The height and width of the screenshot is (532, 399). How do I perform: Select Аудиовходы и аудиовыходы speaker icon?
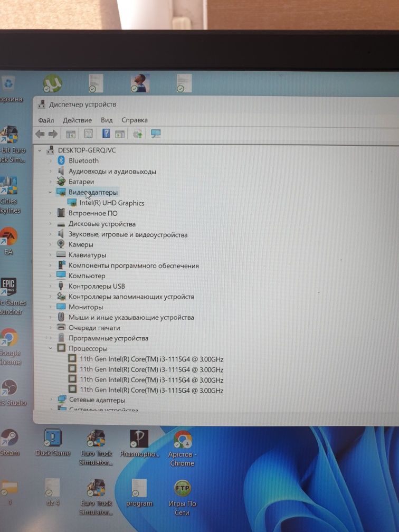pos(61,170)
